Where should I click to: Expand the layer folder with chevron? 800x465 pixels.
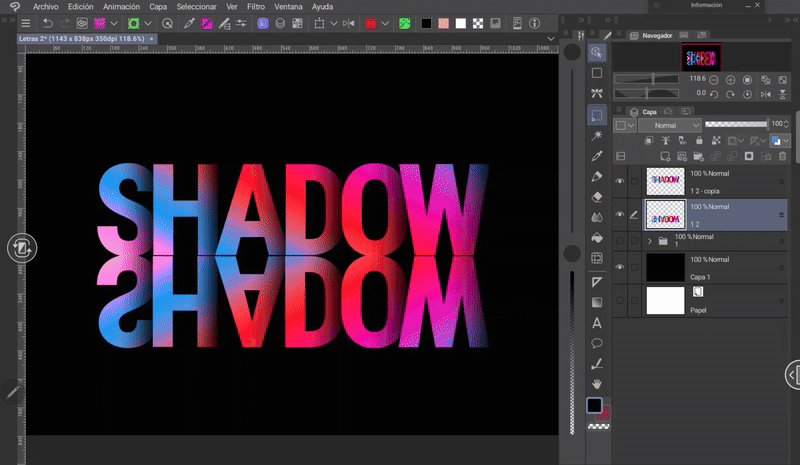pos(651,241)
